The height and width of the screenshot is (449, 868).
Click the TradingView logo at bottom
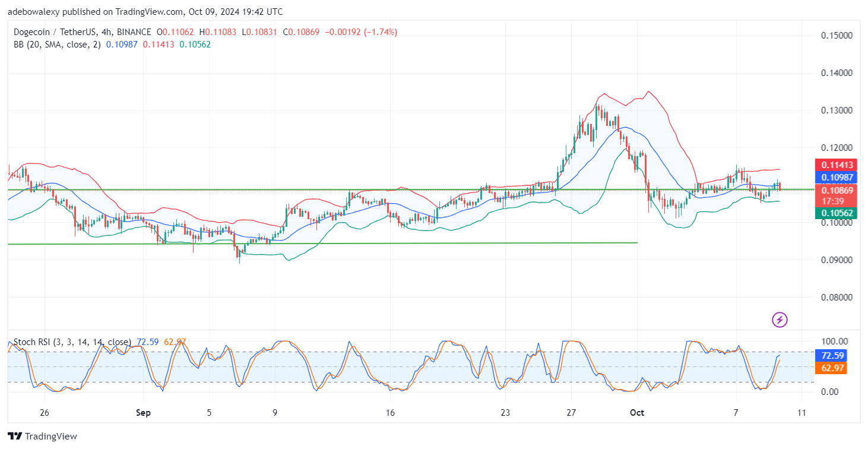click(x=42, y=436)
